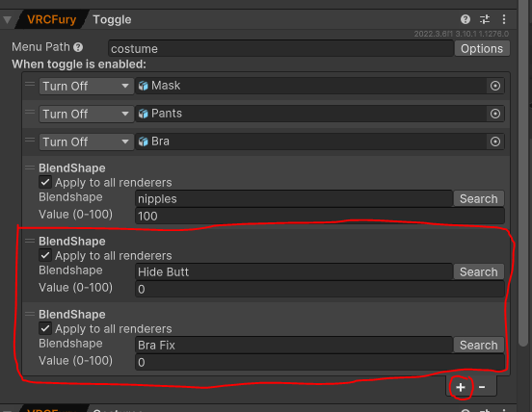
Task: Add new action with plus button
Action: 461,387
